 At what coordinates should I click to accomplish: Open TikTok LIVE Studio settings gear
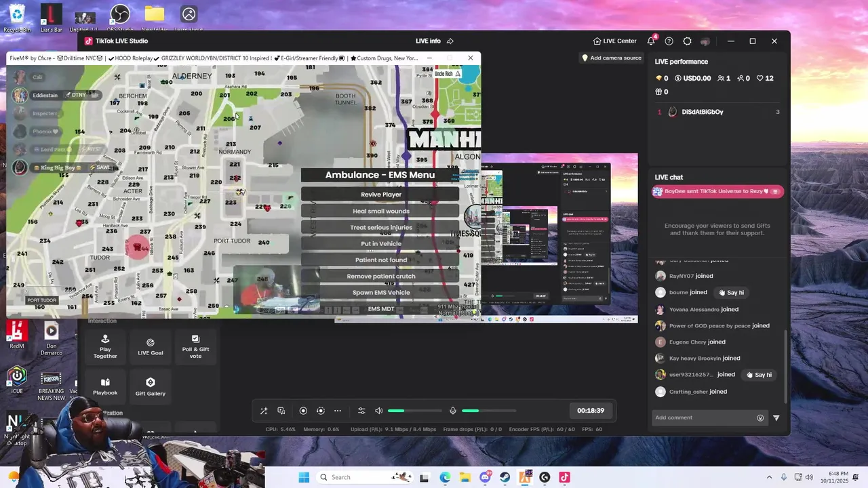pos(687,41)
